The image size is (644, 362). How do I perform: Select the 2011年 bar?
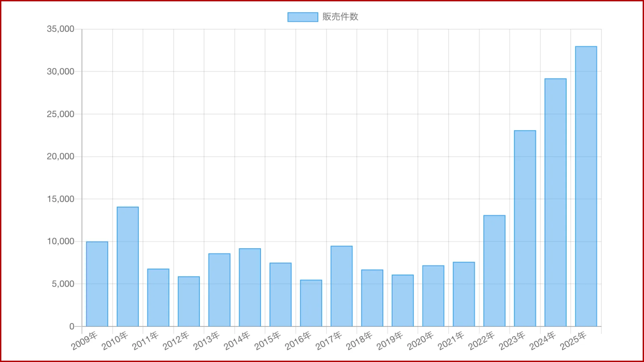tap(158, 298)
